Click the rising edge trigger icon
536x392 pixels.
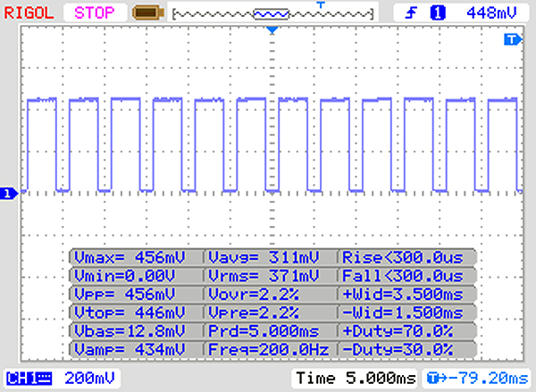coord(411,13)
